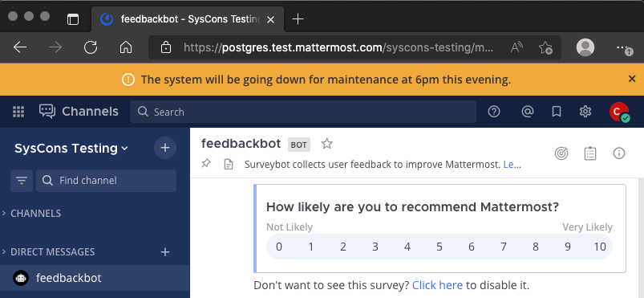Select rating 3 in survey
Image resolution: width=644 pixels, height=298 pixels.
(375, 247)
